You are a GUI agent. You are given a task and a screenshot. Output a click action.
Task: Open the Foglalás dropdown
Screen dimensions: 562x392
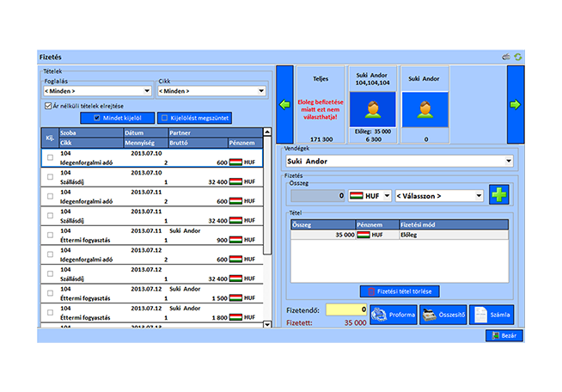97,90
